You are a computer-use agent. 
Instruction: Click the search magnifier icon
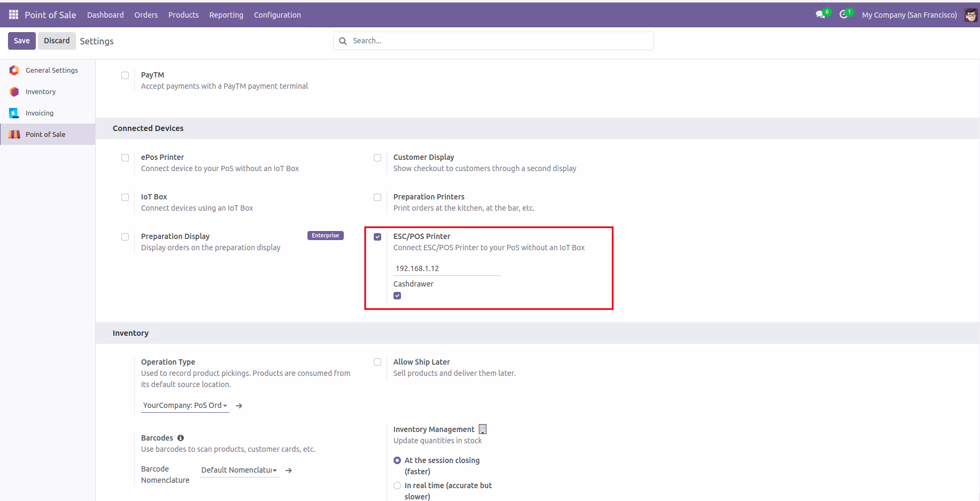(343, 41)
